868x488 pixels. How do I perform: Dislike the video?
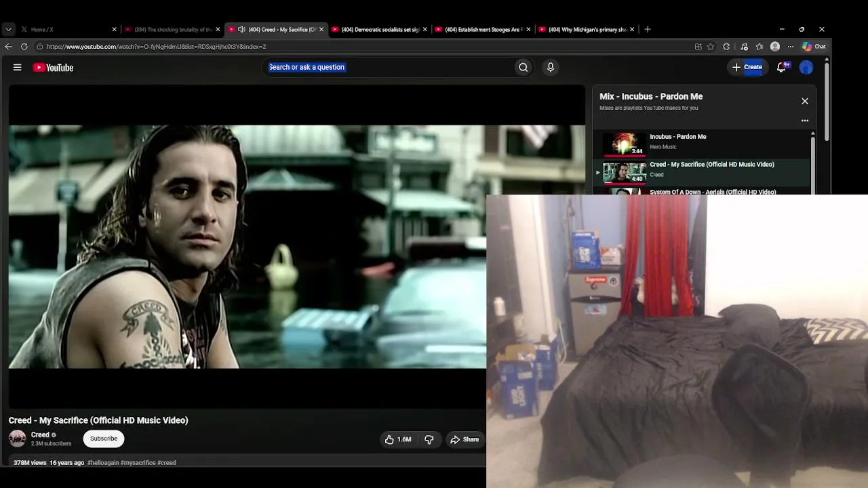[x=429, y=439]
